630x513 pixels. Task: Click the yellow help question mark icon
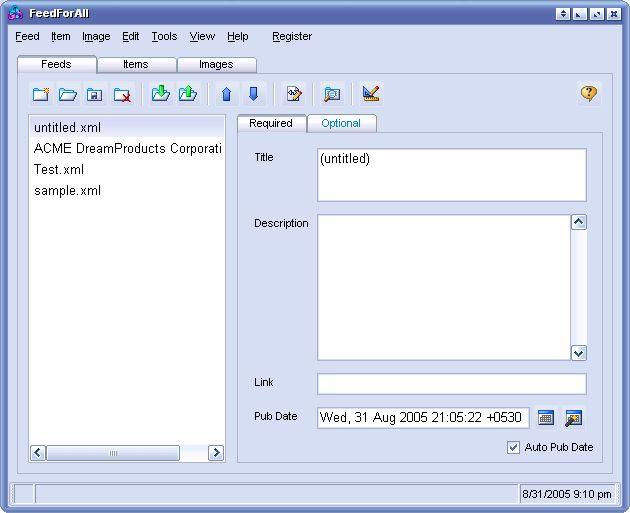coord(589,93)
